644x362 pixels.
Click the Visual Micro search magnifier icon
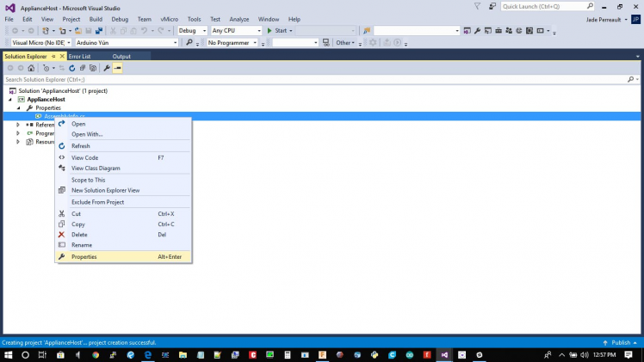[189, 43]
